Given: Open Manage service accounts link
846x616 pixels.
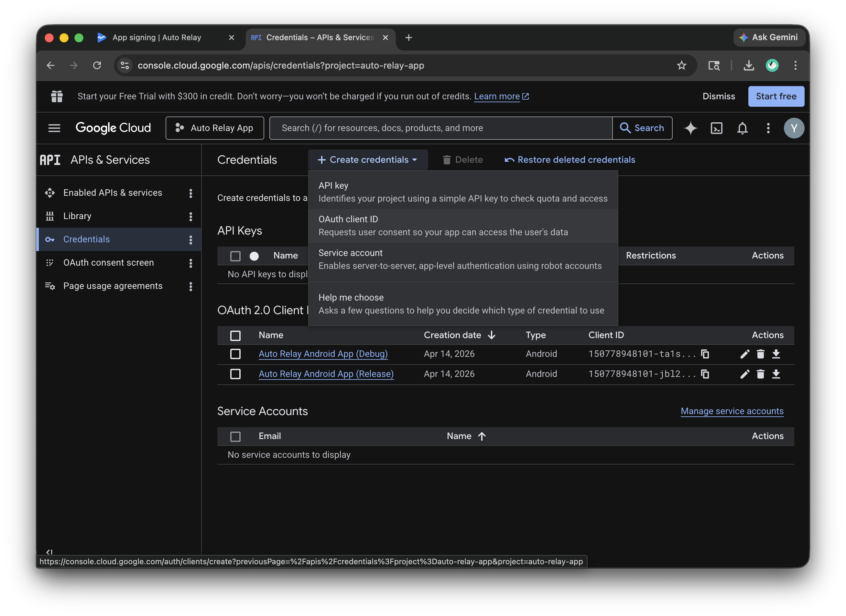Looking at the screenshot, I should pyautogui.click(x=732, y=411).
